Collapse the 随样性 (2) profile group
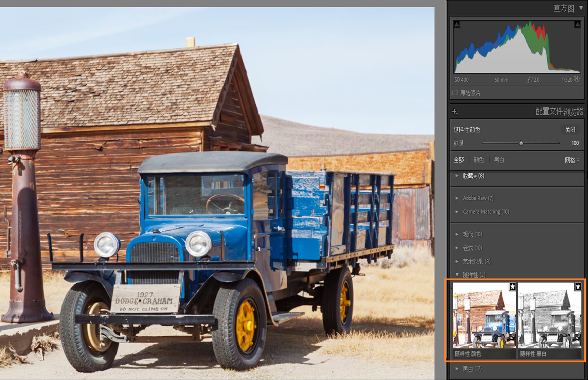The image size is (588, 380). tap(457, 275)
